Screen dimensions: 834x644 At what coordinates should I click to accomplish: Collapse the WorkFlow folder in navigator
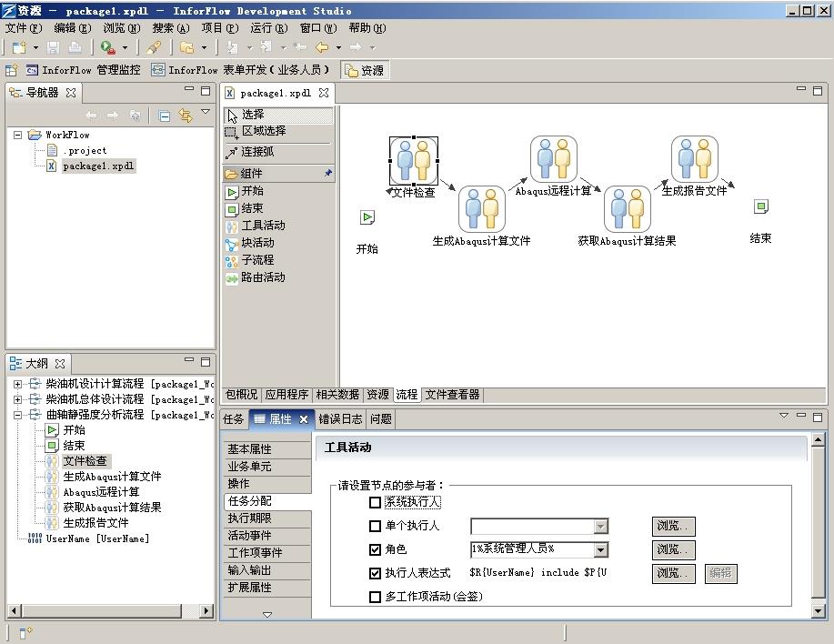click(x=17, y=135)
